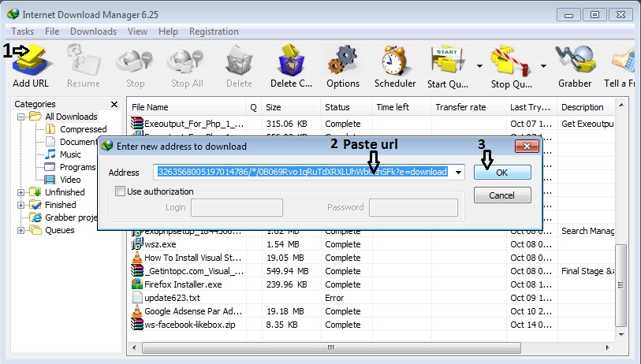This screenshot has width=641, height=364.
Task: Sort by Status column header
Action: point(346,107)
